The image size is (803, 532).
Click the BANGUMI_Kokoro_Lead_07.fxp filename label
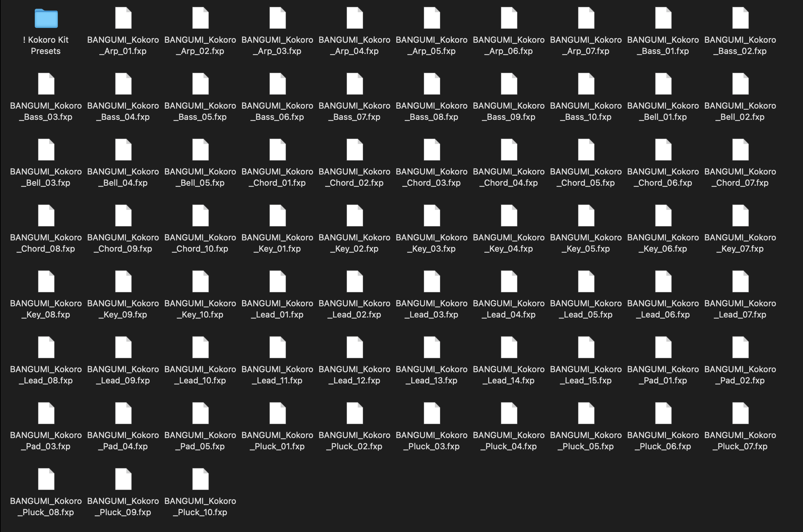pyautogui.click(x=740, y=309)
